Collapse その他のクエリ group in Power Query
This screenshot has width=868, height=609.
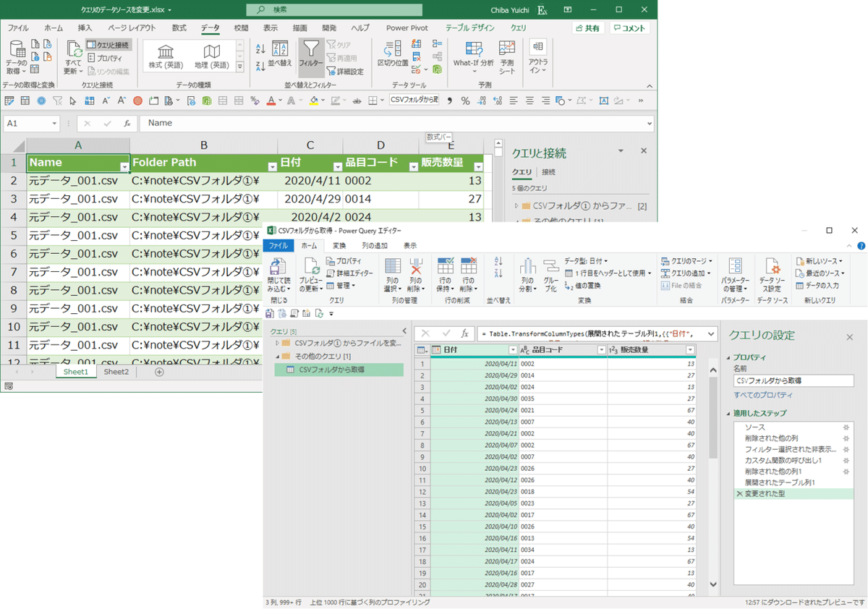[x=277, y=357]
